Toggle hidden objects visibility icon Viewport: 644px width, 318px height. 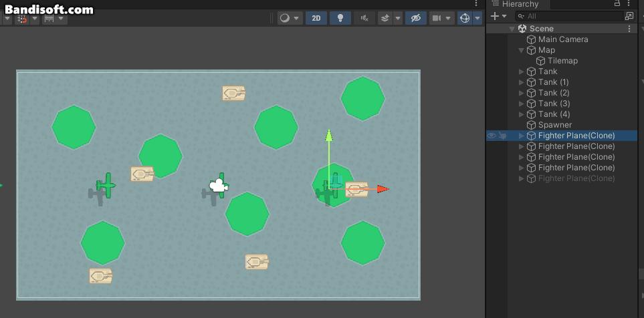point(416,18)
